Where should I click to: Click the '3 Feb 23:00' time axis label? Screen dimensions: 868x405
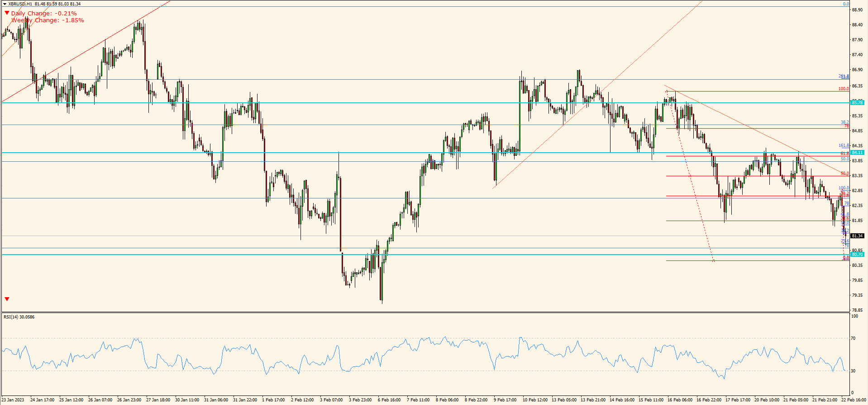(360, 400)
